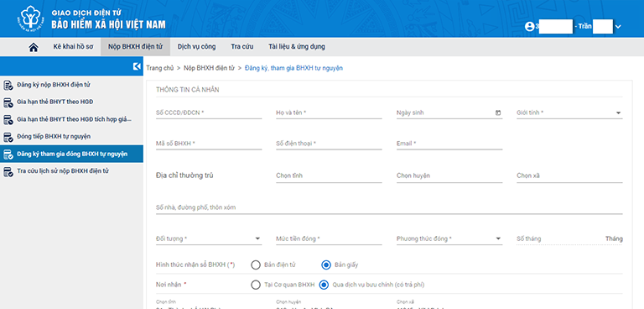Viewport: 644px width, 309px height.
Task: Select Bản giấy radio option
Action: pos(326,265)
